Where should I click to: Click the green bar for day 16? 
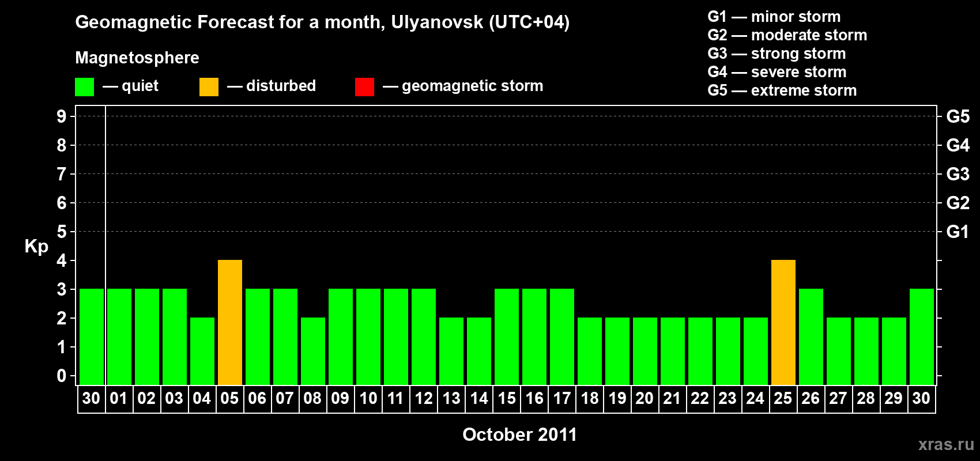coord(534,337)
